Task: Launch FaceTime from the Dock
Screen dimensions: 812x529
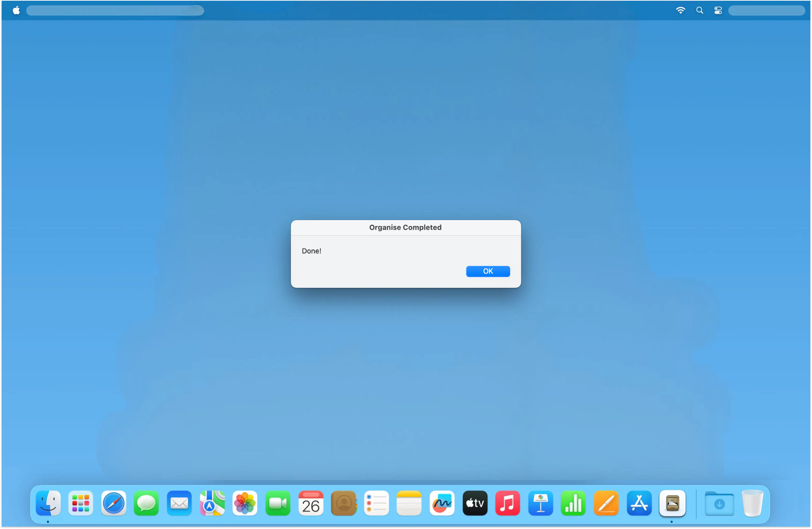Action: [x=278, y=503]
